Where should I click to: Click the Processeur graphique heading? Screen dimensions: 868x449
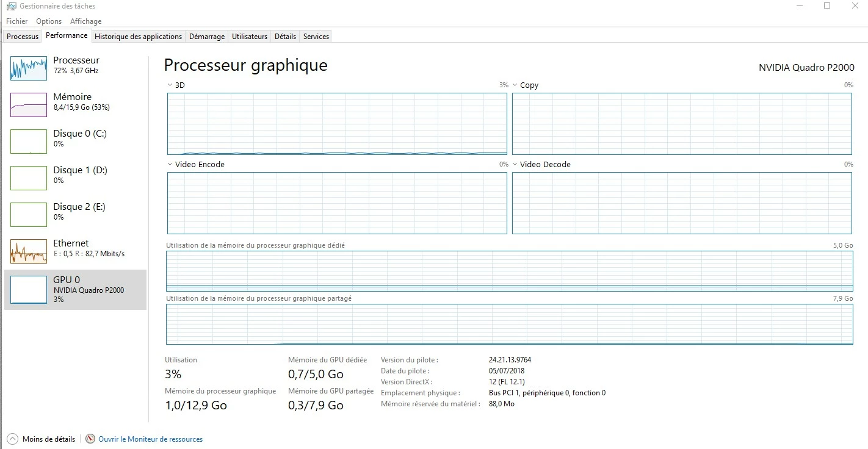click(x=246, y=65)
